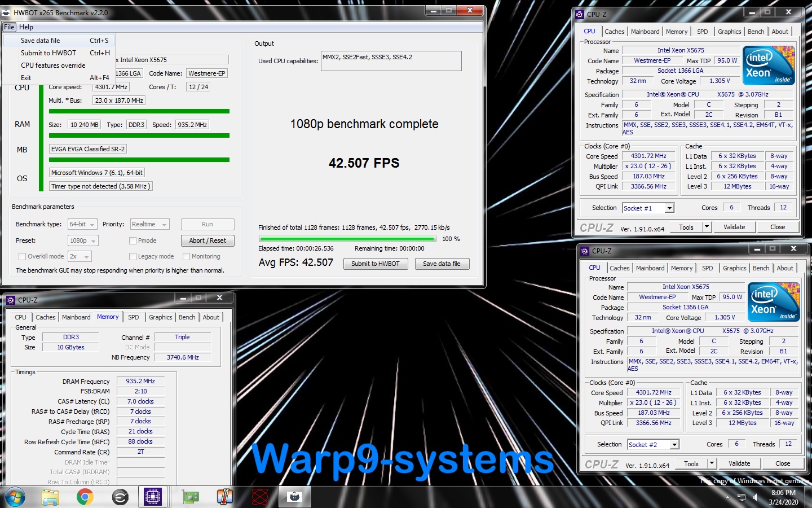The width and height of the screenshot is (812, 508).
Task: Open the Benchmark type 64-bit dropdown
Action: (x=82, y=224)
